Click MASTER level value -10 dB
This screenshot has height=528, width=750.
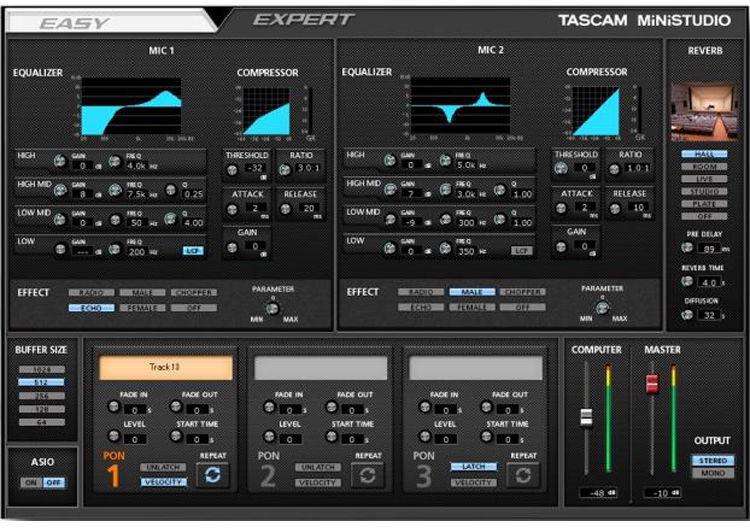[x=662, y=493]
